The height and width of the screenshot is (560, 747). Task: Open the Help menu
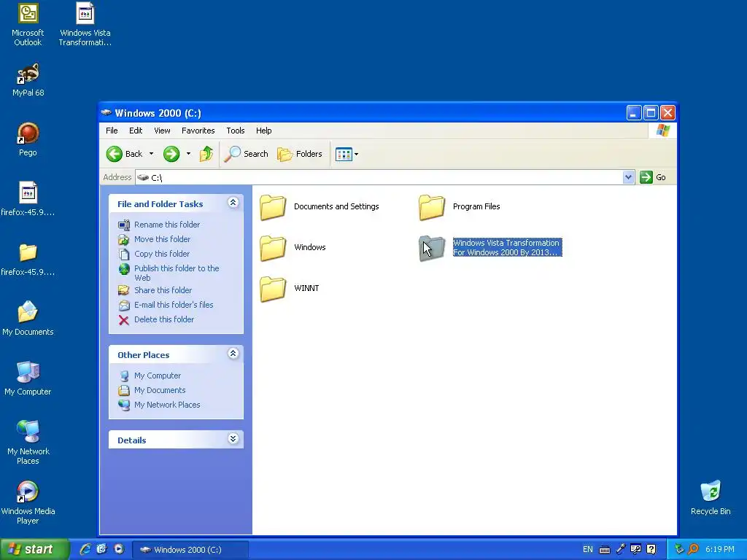pyautogui.click(x=263, y=131)
